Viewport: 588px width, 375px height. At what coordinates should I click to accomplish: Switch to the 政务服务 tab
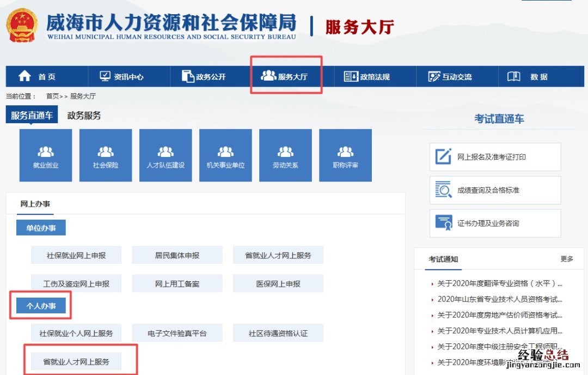coord(84,116)
